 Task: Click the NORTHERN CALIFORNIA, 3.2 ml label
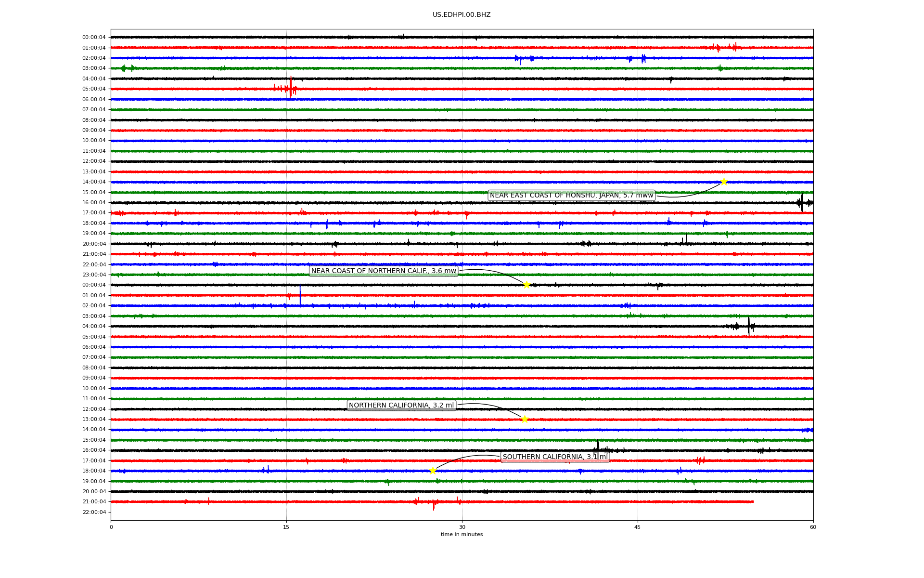point(401,406)
